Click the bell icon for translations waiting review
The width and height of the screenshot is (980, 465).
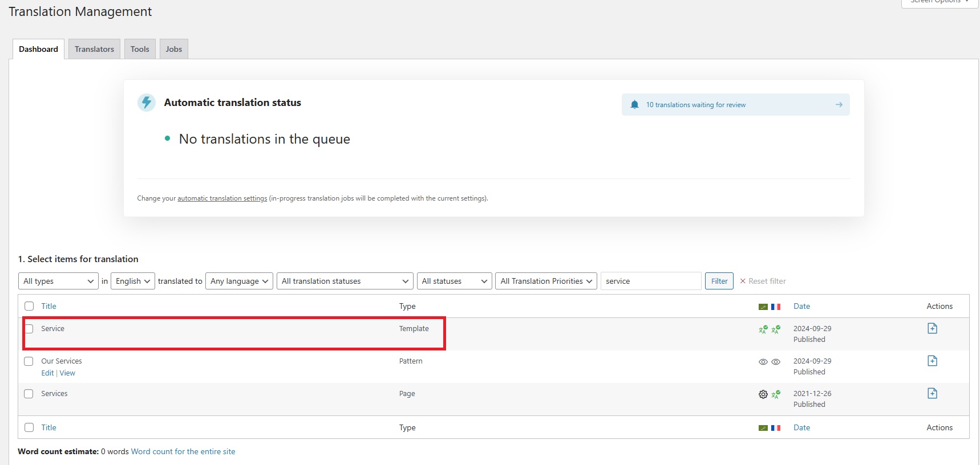click(x=634, y=105)
